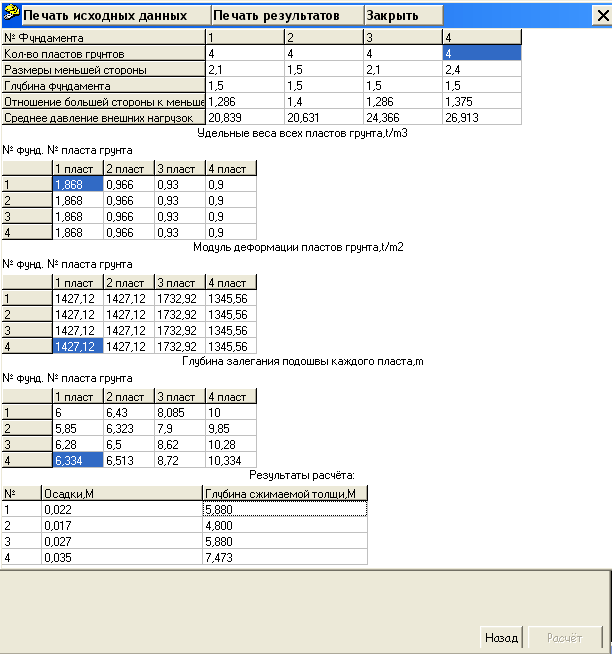Select highlighted modulus cell 1427,12 in row 4

tap(78, 346)
